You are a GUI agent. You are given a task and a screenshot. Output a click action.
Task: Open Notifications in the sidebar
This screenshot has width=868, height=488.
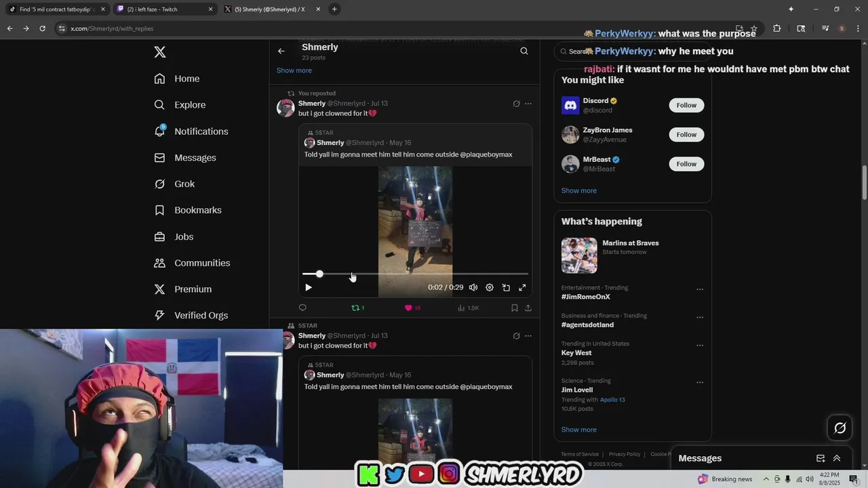coord(191,131)
